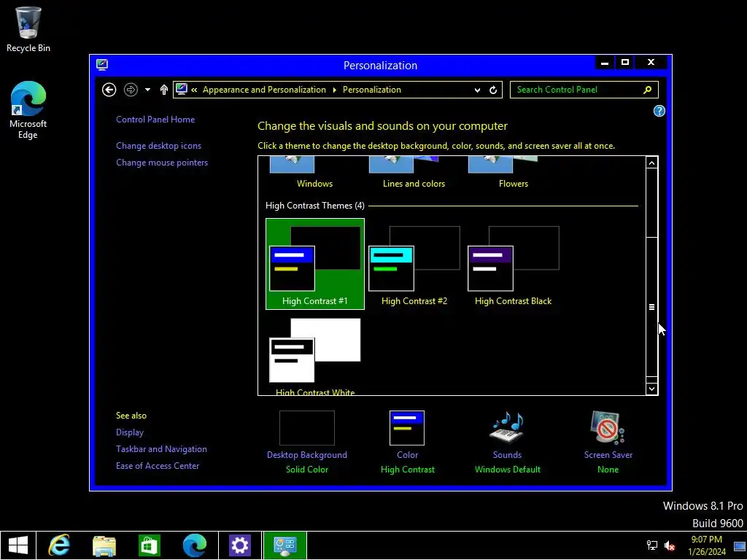Open the Display link under See also
The image size is (747, 560).
(130, 432)
